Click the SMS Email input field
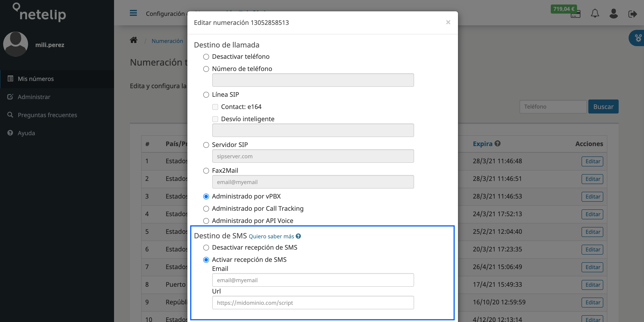The width and height of the screenshot is (644, 322). coord(313,280)
